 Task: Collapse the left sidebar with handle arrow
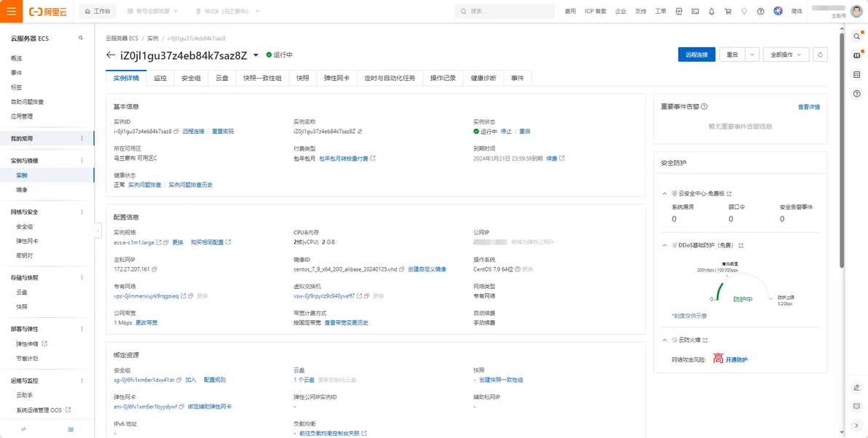[98, 230]
